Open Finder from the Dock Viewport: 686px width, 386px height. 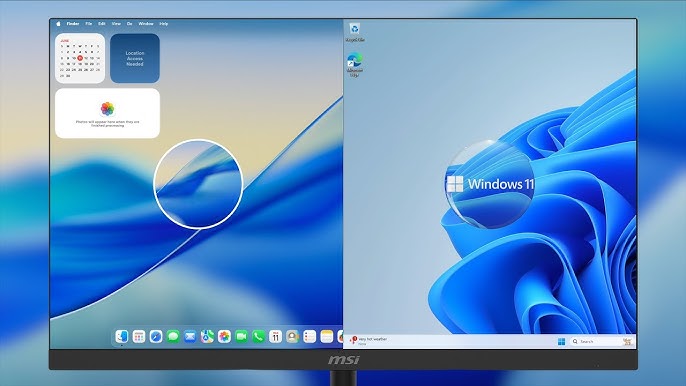122,336
